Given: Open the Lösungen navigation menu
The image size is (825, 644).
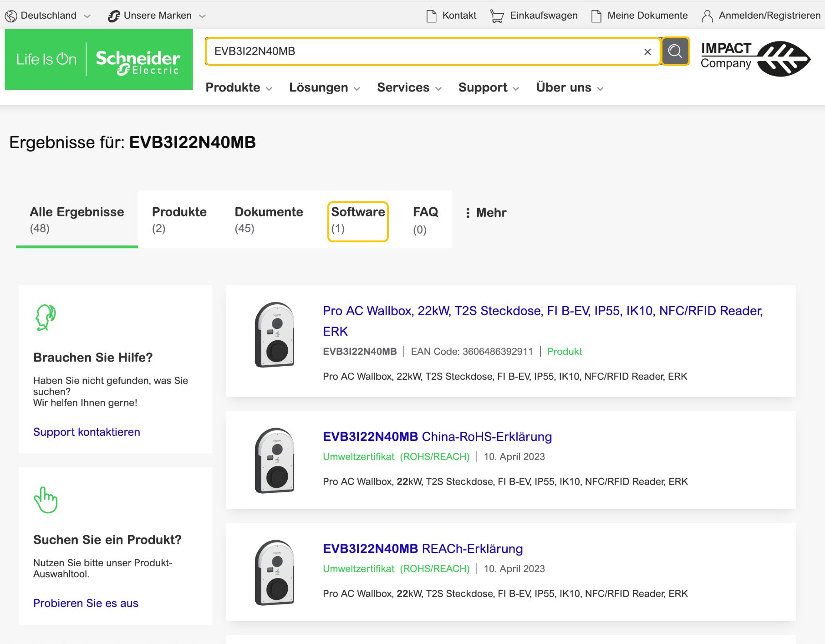Looking at the screenshot, I should coord(325,87).
